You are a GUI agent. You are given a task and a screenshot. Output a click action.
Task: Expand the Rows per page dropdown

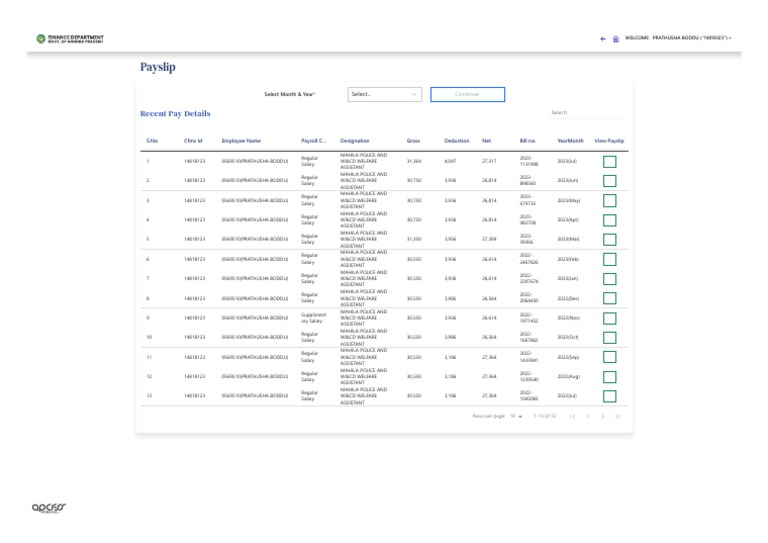516,416
